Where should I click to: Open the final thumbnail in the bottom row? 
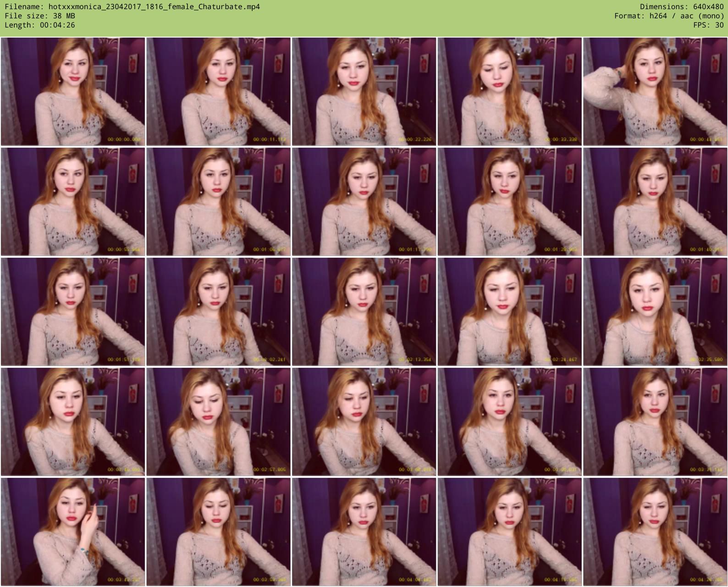(655, 532)
